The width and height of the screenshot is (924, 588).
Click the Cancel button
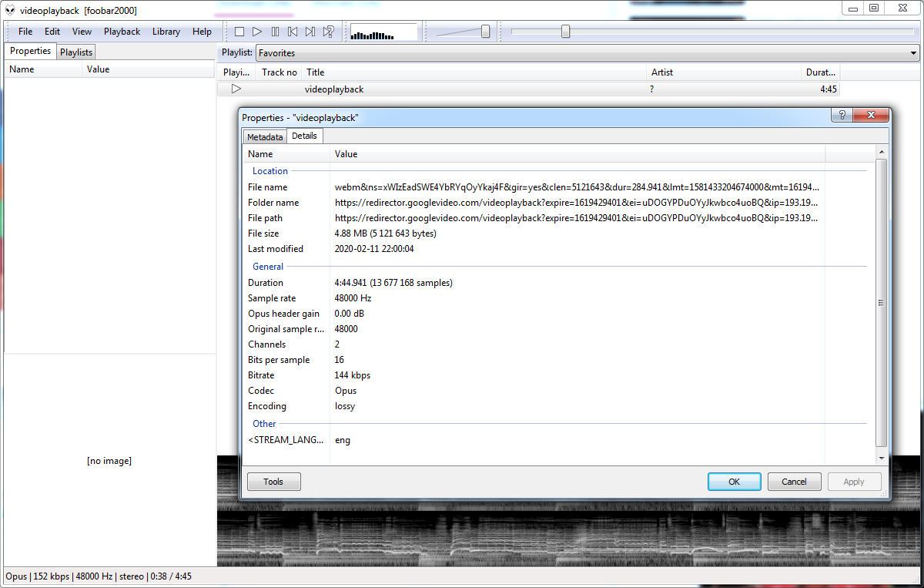(795, 482)
